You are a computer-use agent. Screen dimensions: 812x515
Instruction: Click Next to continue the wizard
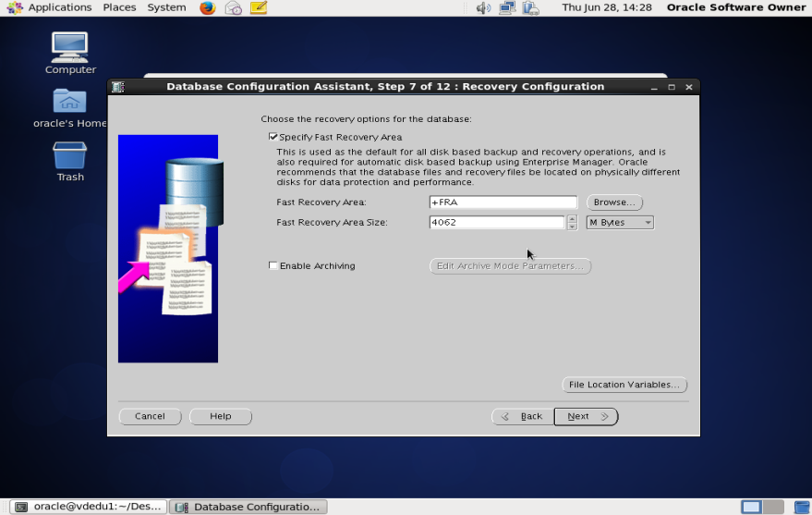click(586, 416)
